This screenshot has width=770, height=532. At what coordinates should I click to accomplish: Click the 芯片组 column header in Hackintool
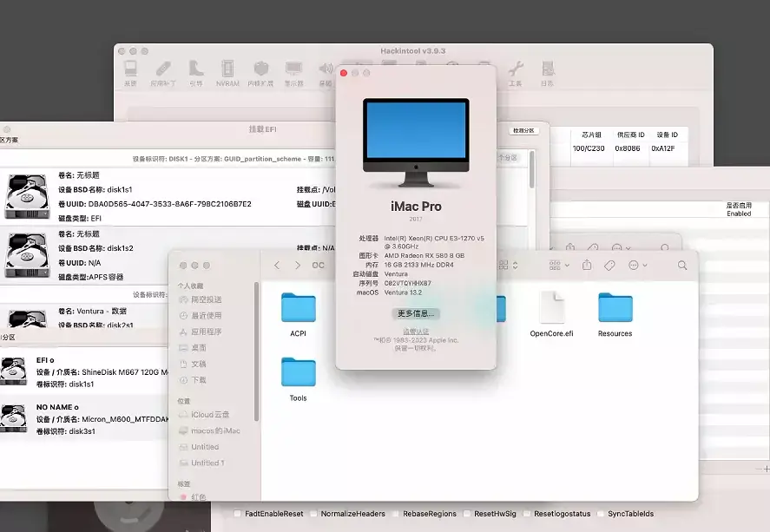pyautogui.click(x=591, y=135)
